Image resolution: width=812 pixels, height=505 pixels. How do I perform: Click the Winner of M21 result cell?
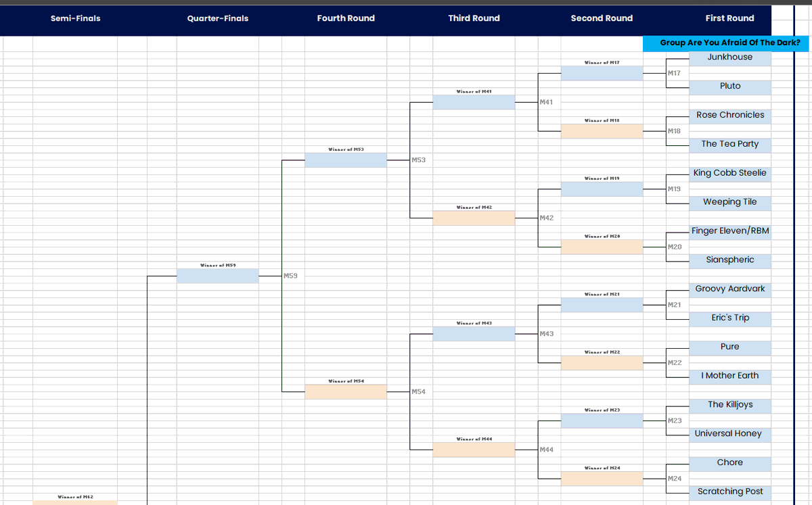click(602, 305)
